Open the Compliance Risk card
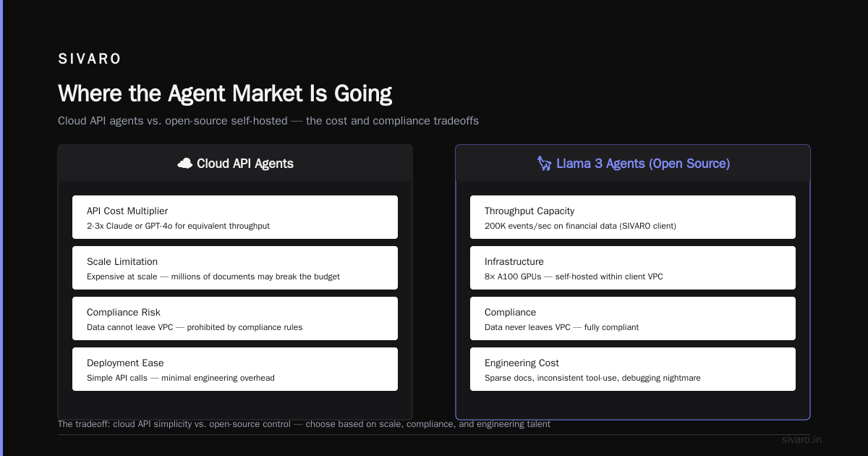Screen dimensions: 868x456 point(235,318)
